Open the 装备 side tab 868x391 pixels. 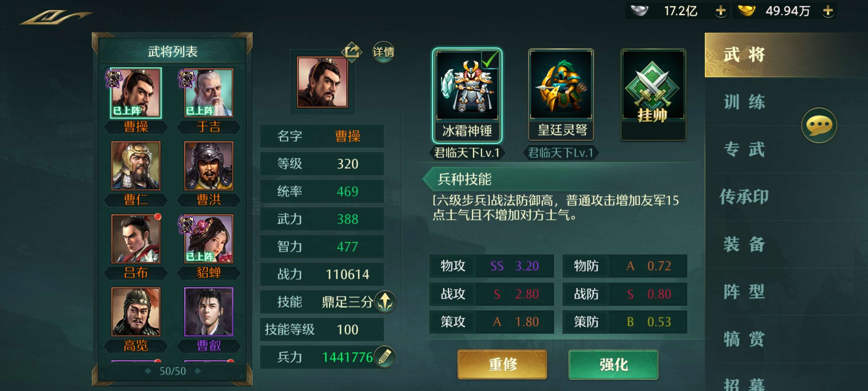tap(744, 244)
